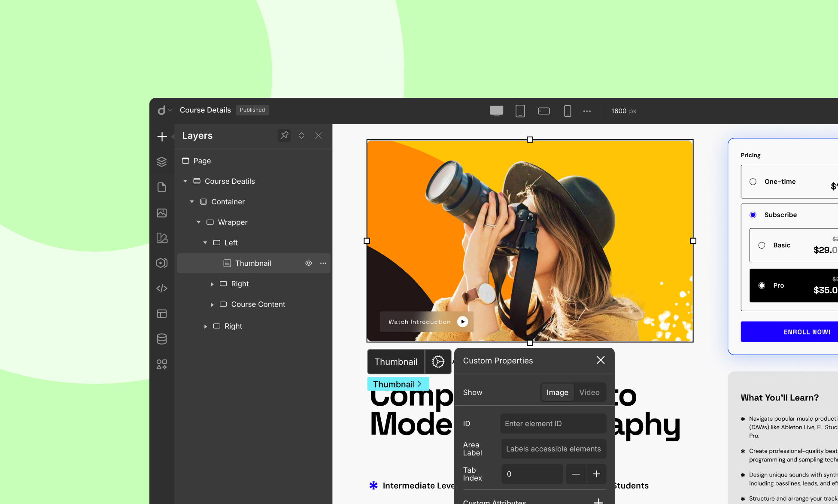Click the Published status badge

click(252, 110)
